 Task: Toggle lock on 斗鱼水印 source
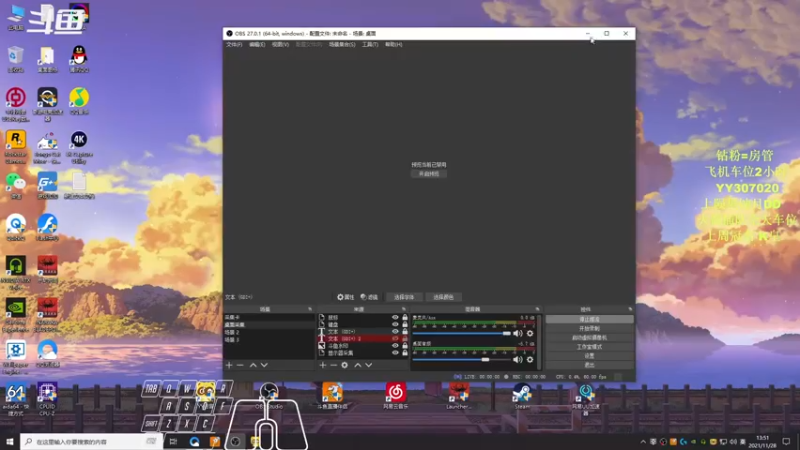coord(405,346)
